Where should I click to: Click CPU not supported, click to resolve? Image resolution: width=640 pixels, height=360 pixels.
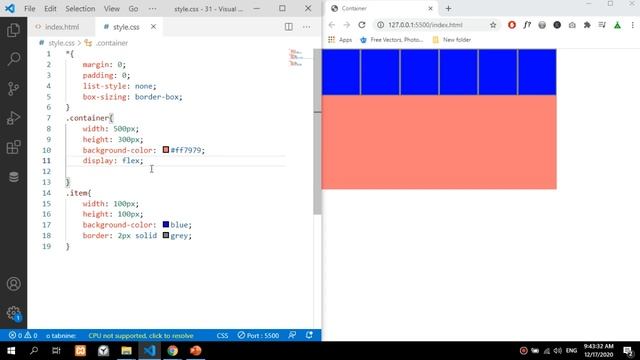point(141,336)
